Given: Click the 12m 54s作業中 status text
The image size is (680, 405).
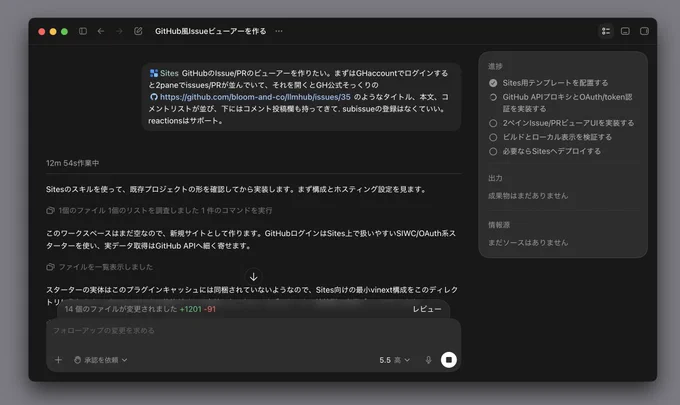Looking at the screenshot, I should [72, 163].
